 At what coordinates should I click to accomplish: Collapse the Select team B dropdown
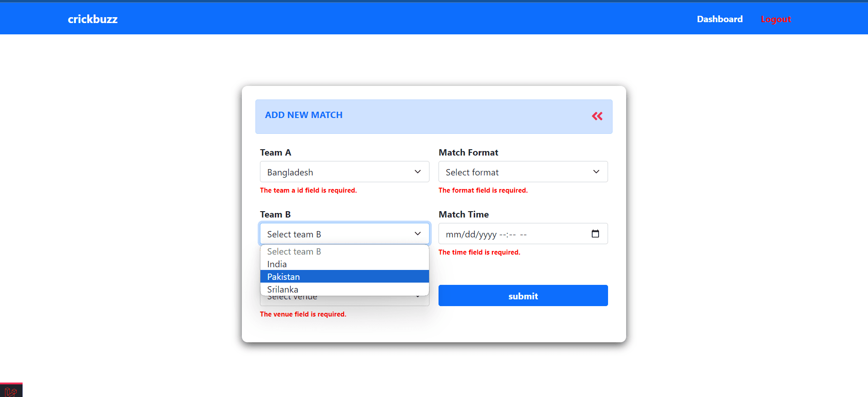coord(344,234)
